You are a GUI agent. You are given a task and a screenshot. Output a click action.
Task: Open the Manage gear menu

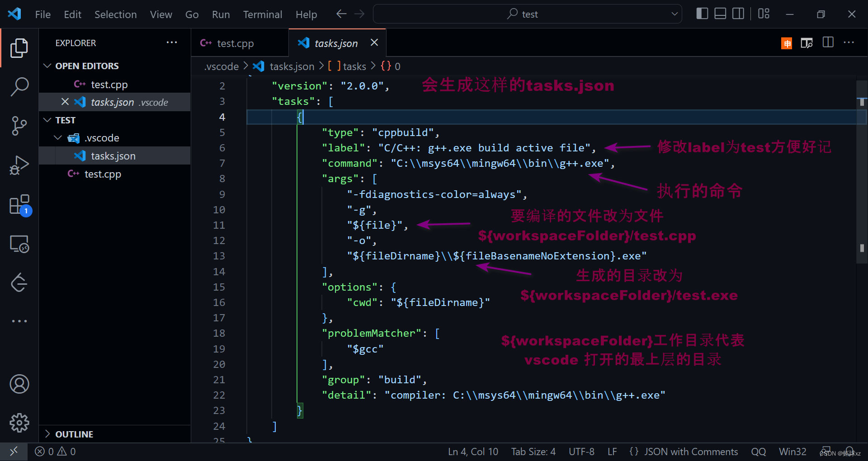coord(19,423)
